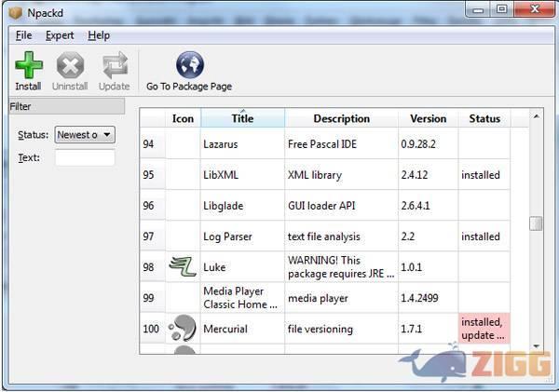Click the Update arrows icon
This screenshot has width=559, height=392.
[114, 65]
